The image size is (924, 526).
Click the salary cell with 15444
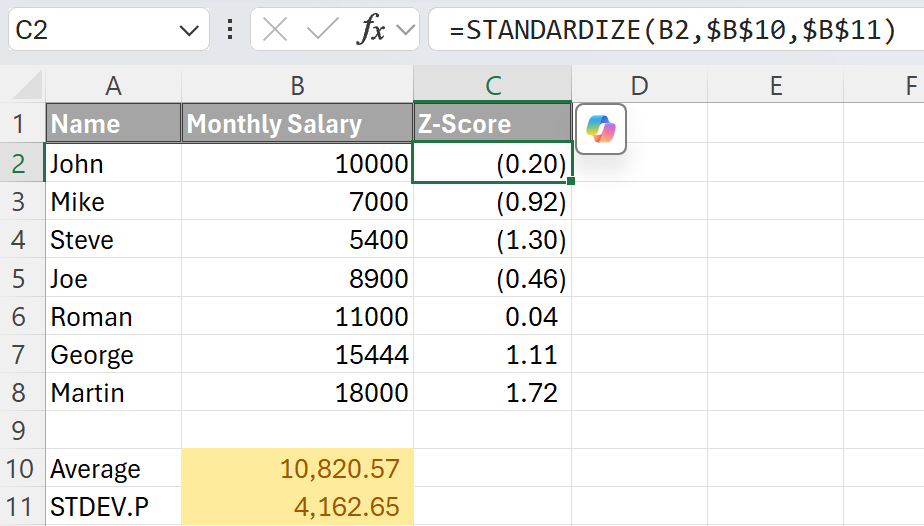(297, 355)
